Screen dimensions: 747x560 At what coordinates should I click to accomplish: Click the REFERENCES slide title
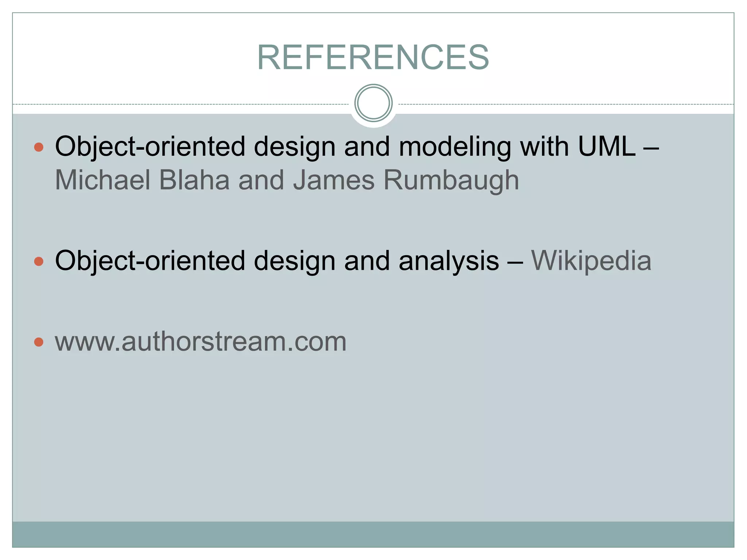[373, 57]
